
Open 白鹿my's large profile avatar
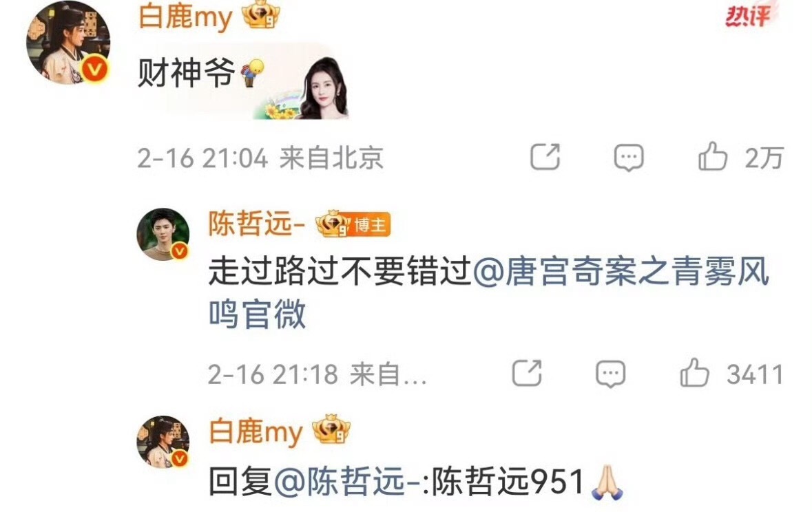coord(68,43)
